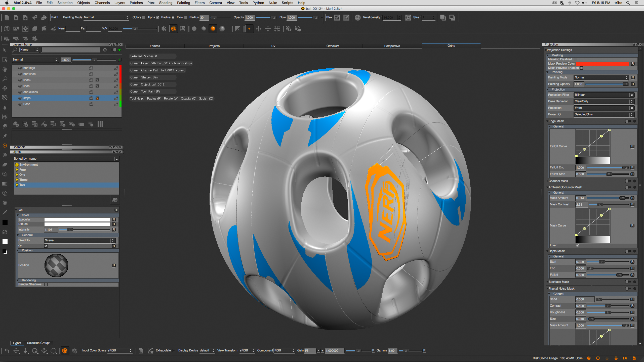Select the Blur droplet tool
Image resolution: width=644 pixels, height=362 pixels.
coord(5,107)
